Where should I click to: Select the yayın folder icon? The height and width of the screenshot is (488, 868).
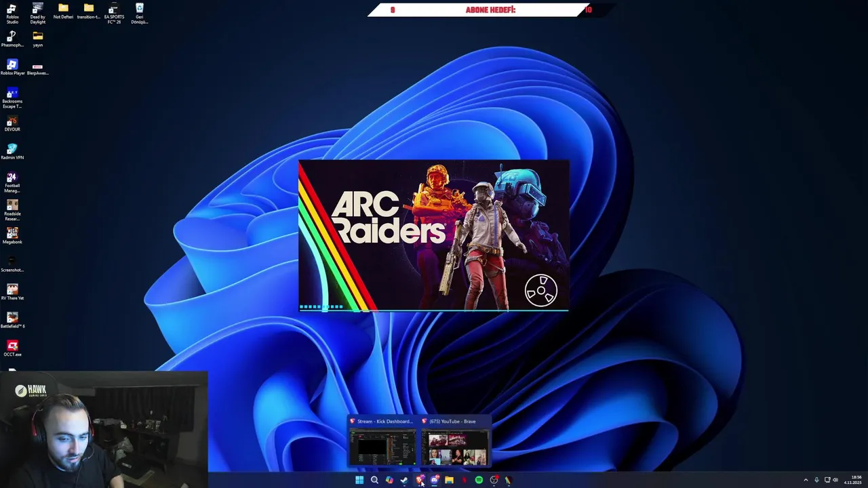38,39
